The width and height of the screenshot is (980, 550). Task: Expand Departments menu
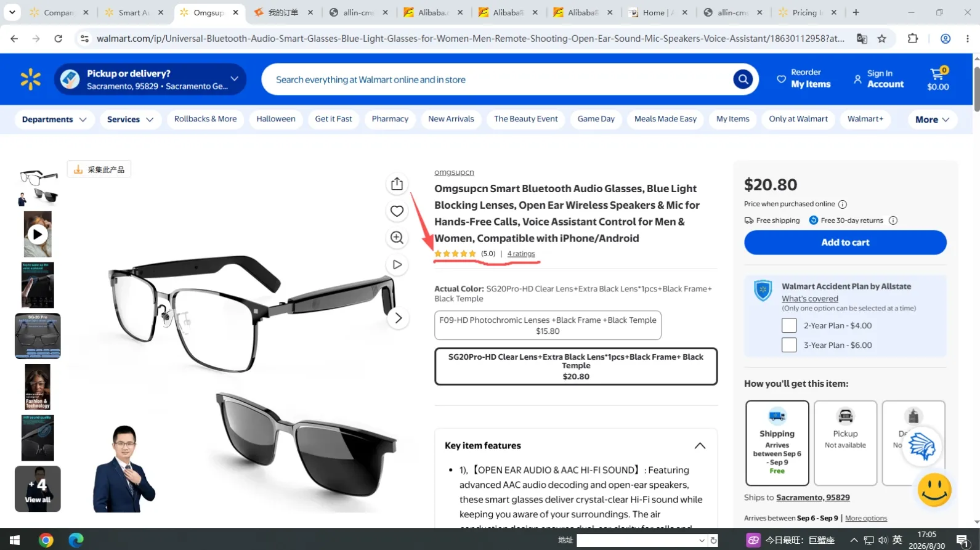click(x=54, y=119)
